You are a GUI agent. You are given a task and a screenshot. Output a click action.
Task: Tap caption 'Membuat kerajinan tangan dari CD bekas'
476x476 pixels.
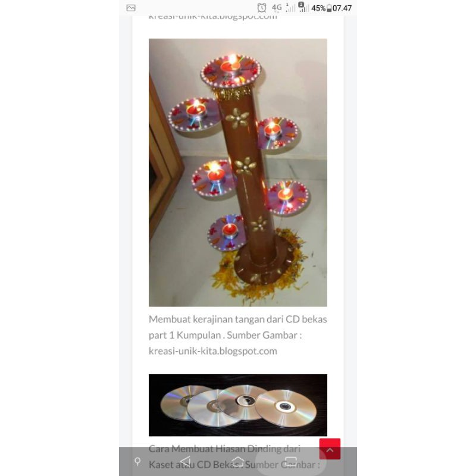pos(237,320)
